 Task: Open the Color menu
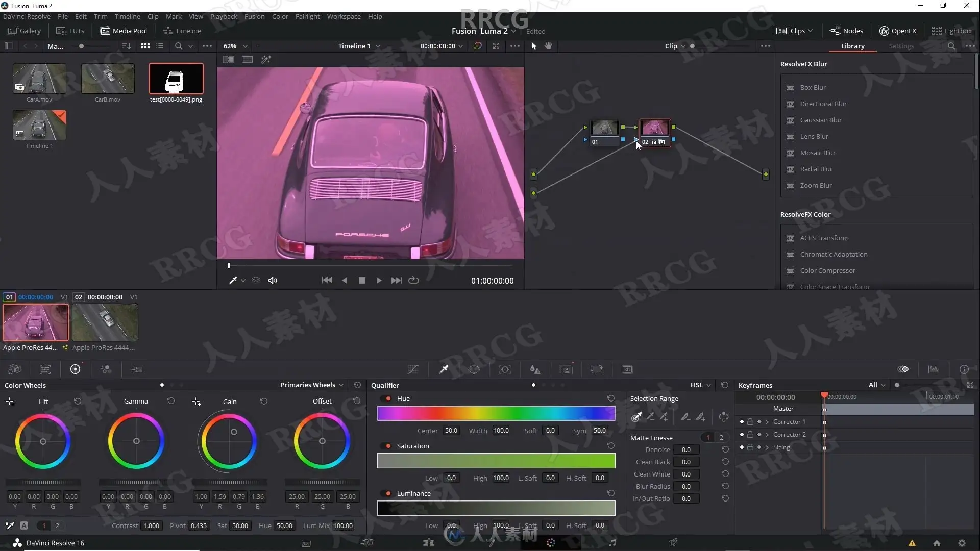point(280,16)
